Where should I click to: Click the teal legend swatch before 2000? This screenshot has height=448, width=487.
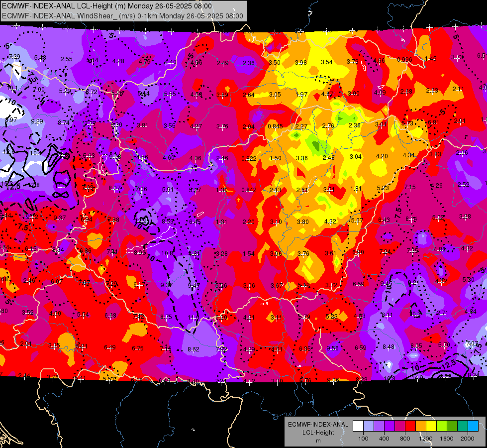463,426
